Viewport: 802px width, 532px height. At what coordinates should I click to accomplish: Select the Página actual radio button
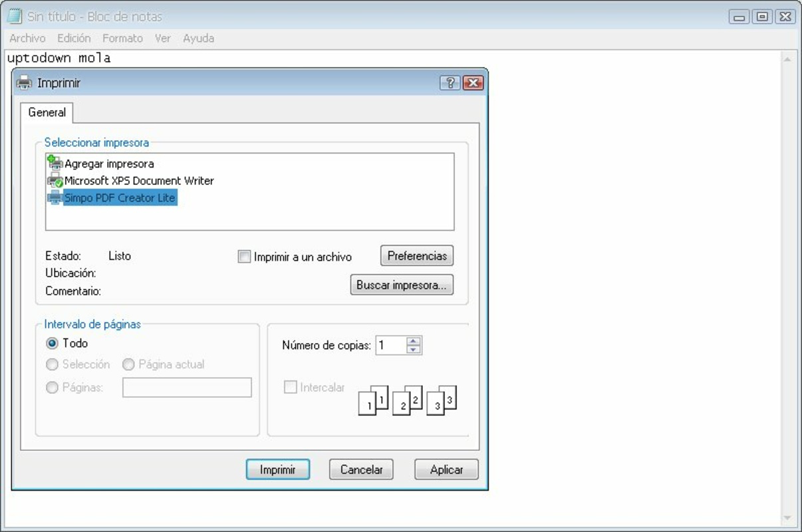tap(128, 364)
